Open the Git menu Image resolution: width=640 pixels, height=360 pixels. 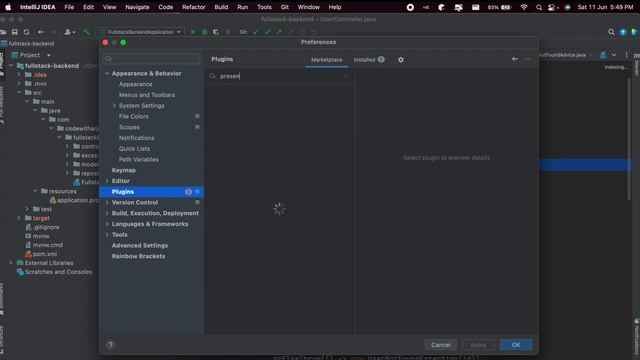pos(284,7)
